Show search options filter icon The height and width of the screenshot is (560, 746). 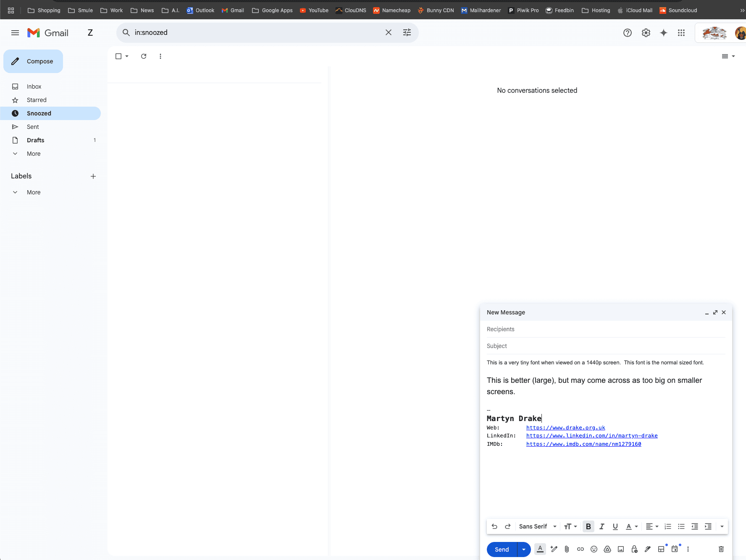point(407,32)
